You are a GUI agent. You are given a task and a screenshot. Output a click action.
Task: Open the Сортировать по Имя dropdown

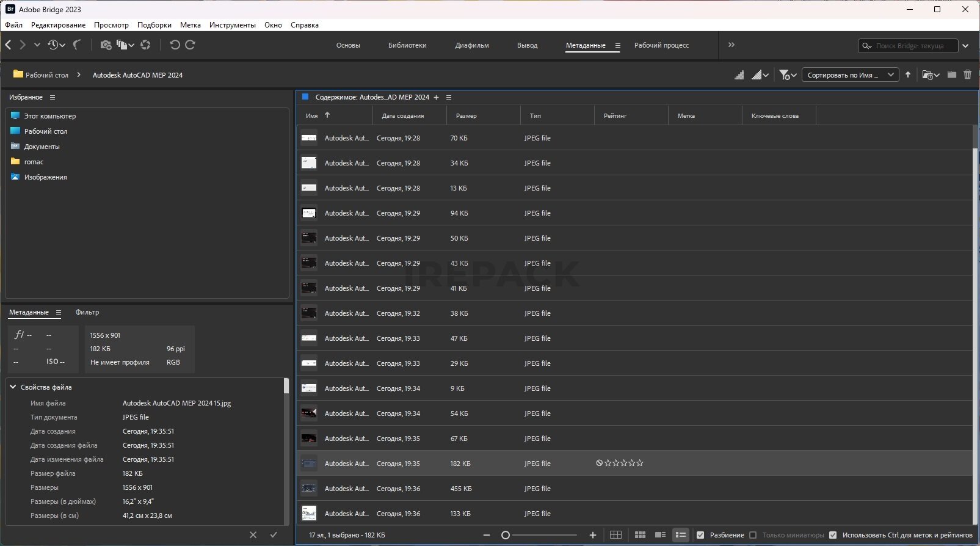pos(849,75)
